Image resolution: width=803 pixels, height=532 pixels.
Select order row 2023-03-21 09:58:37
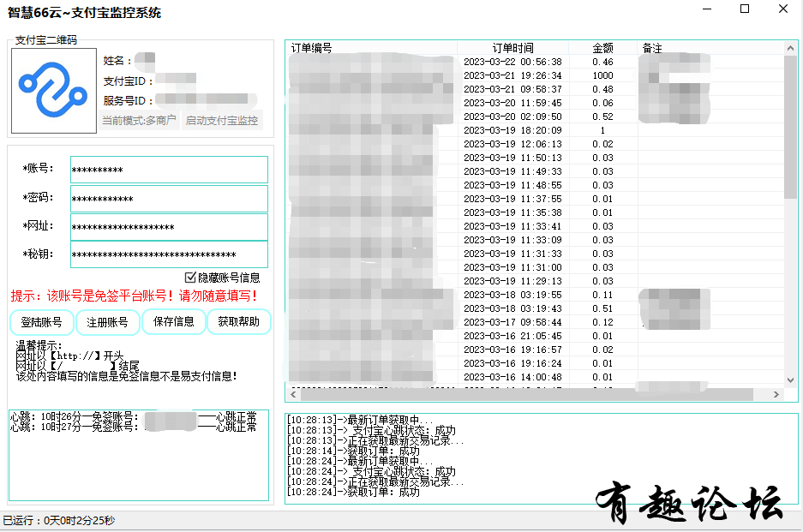point(535,89)
